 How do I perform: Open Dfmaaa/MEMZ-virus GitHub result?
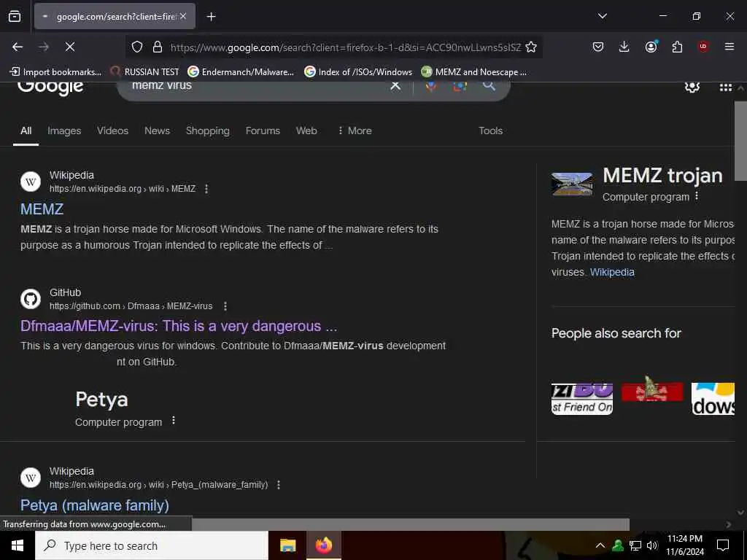[x=179, y=326]
